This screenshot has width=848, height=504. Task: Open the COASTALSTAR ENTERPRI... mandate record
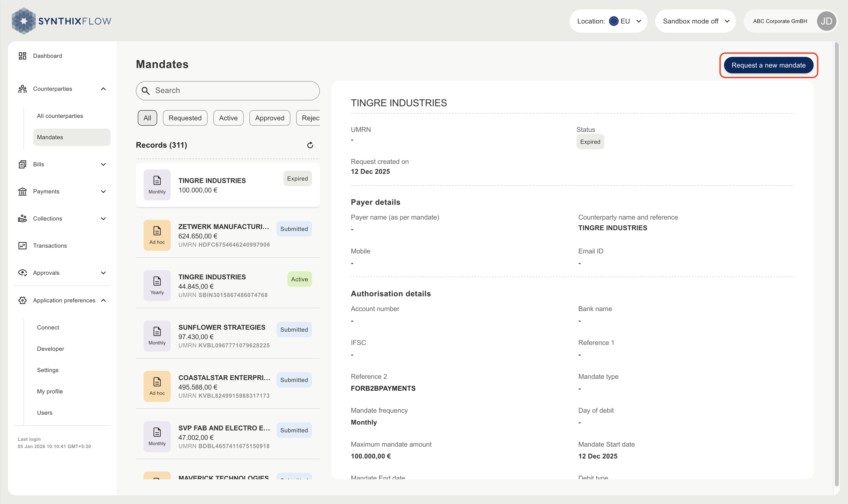(228, 386)
